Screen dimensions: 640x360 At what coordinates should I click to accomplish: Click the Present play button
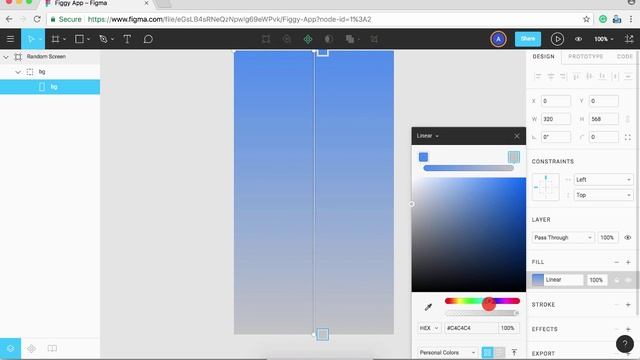pos(557,39)
